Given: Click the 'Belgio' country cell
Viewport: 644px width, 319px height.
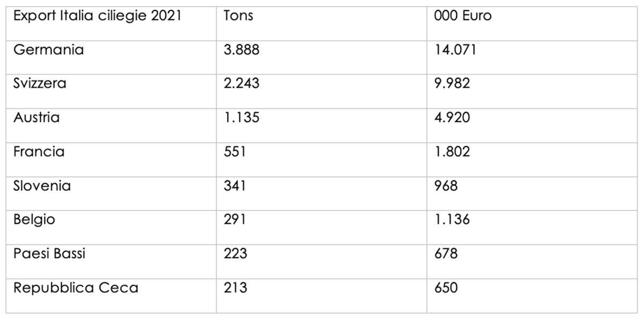Looking at the screenshot, I should pos(112,227).
